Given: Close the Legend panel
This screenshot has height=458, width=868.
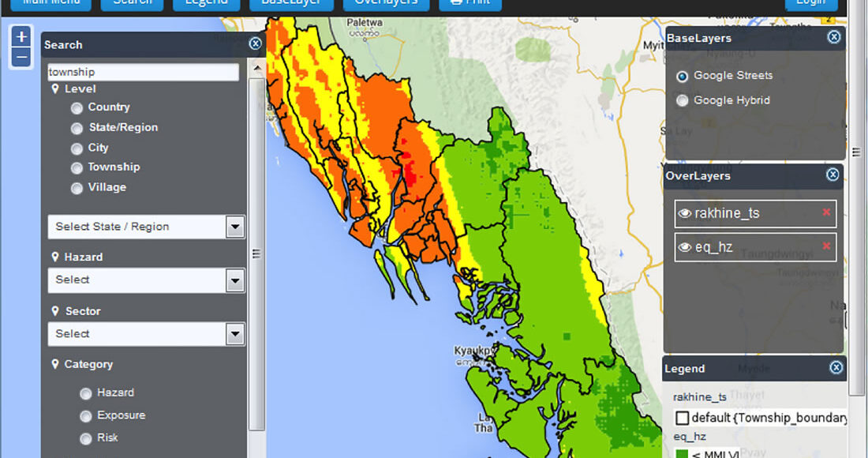Looking at the screenshot, I should [836, 368].
